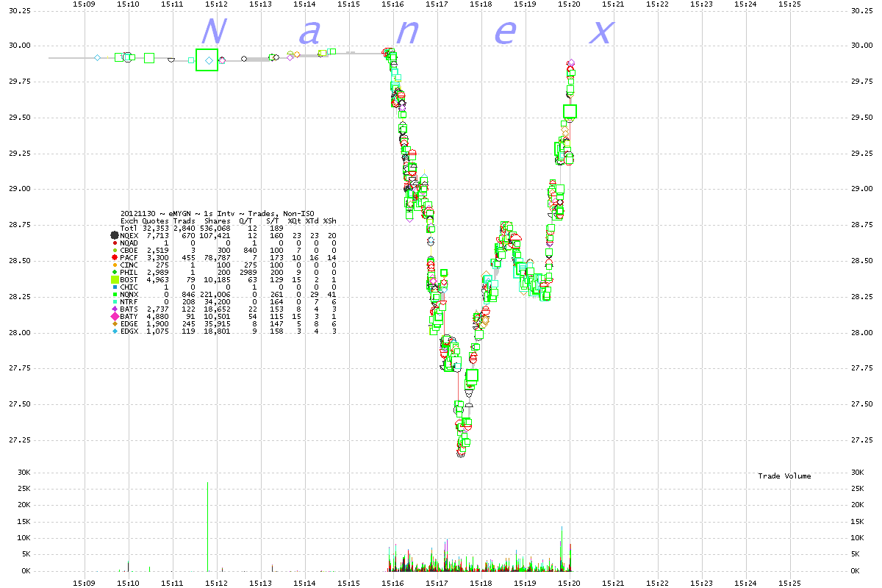Click the 15:25 label on top time axis

coord(790,4)
